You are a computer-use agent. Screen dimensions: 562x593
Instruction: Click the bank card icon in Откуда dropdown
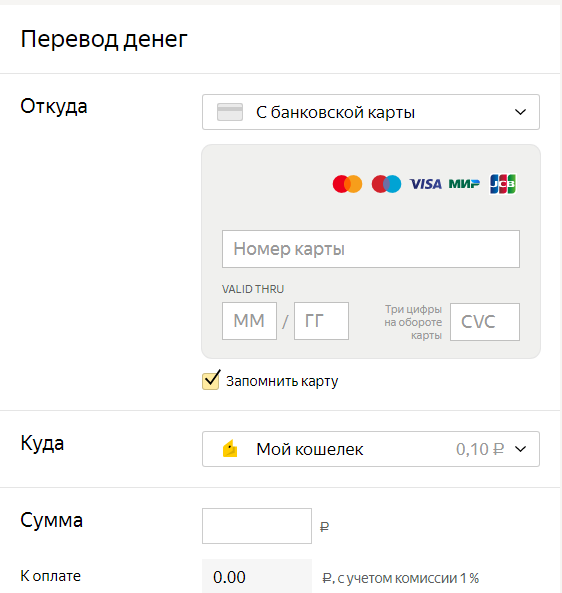(230, 112)
